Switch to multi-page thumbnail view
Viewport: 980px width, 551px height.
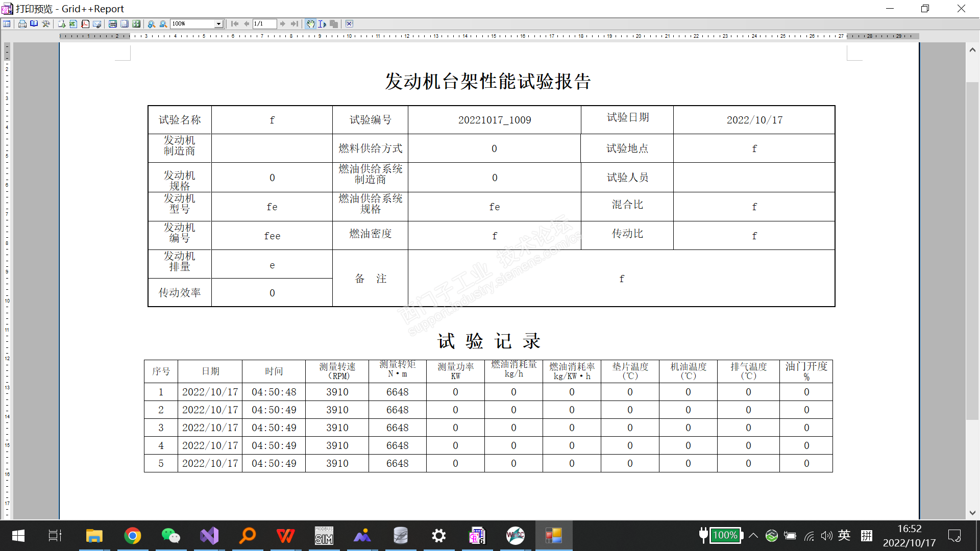[136, 24]
